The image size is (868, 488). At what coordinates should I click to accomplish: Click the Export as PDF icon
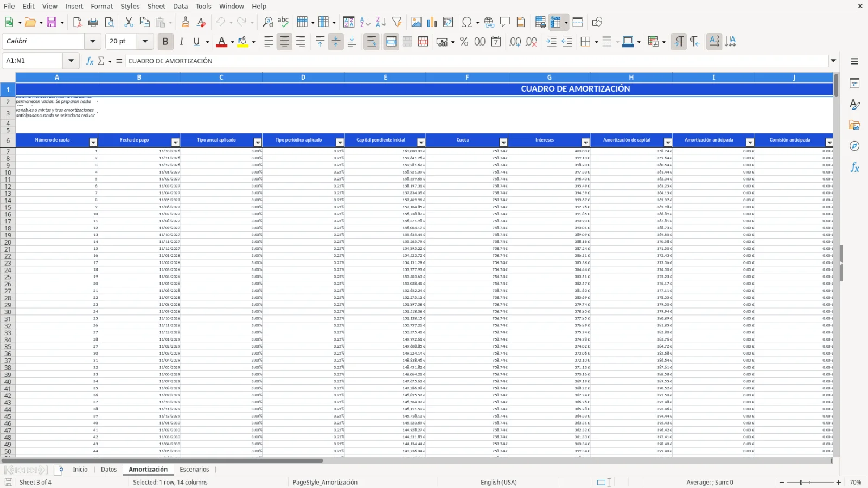point(77,22)
